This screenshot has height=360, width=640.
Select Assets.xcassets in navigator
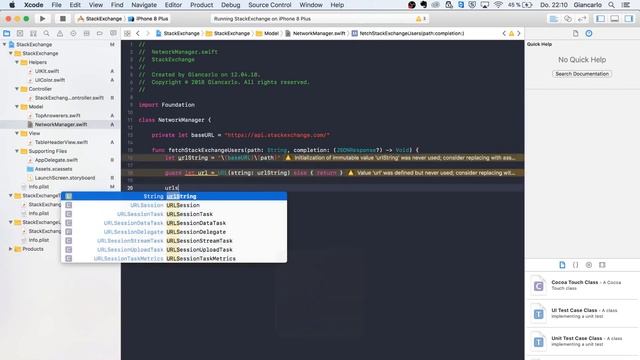tap(53, 169)
